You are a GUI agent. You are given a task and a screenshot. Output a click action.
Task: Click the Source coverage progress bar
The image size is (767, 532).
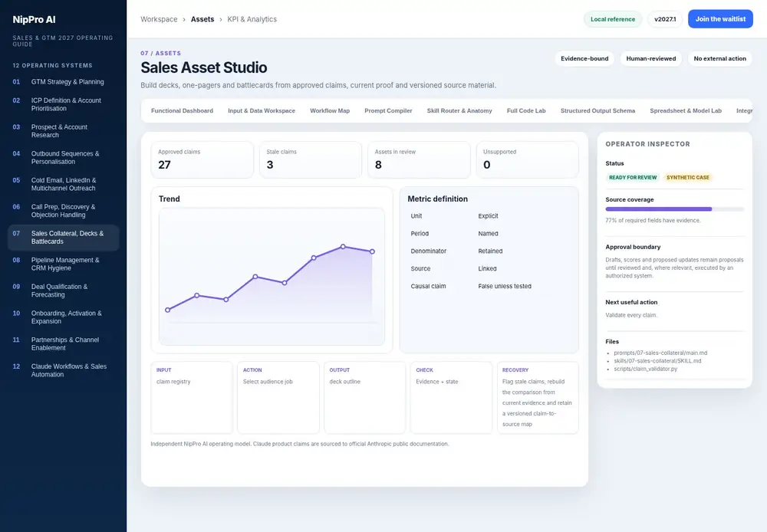[x=674, y=209]
